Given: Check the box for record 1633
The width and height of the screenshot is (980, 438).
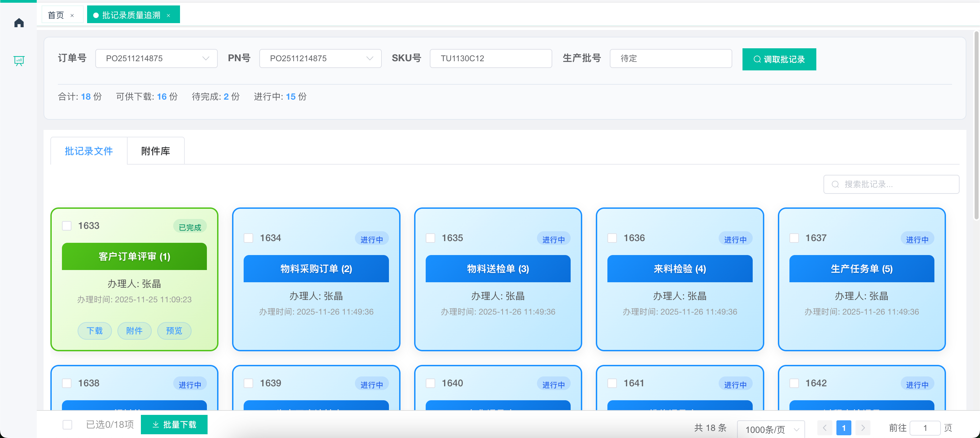Looking at the screenshot, I should pos(67,226).
